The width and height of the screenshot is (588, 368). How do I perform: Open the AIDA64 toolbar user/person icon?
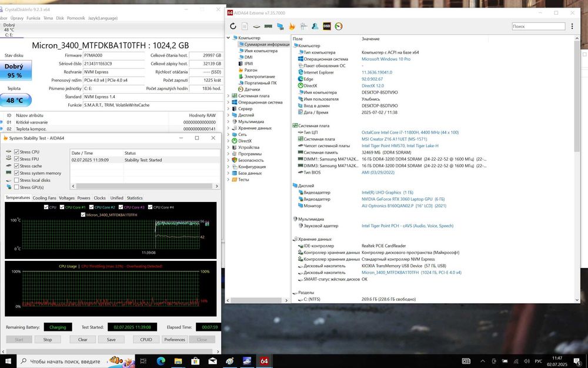(315, 26)
